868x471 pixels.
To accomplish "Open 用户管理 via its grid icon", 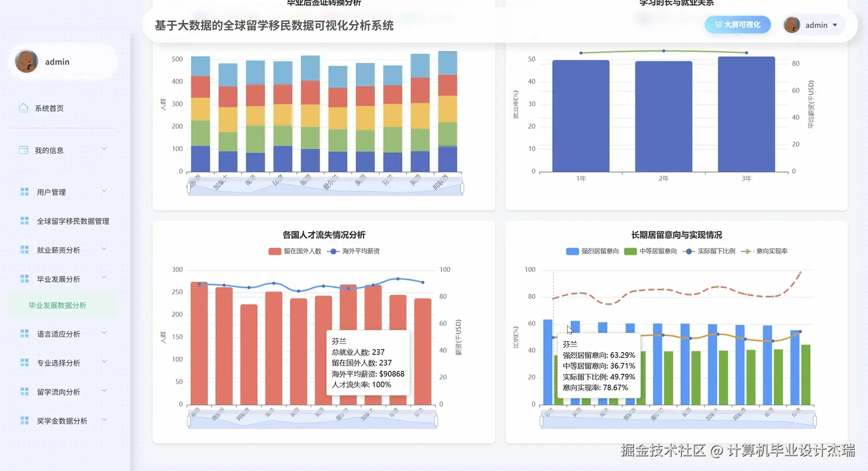I will tap(24, 191).
